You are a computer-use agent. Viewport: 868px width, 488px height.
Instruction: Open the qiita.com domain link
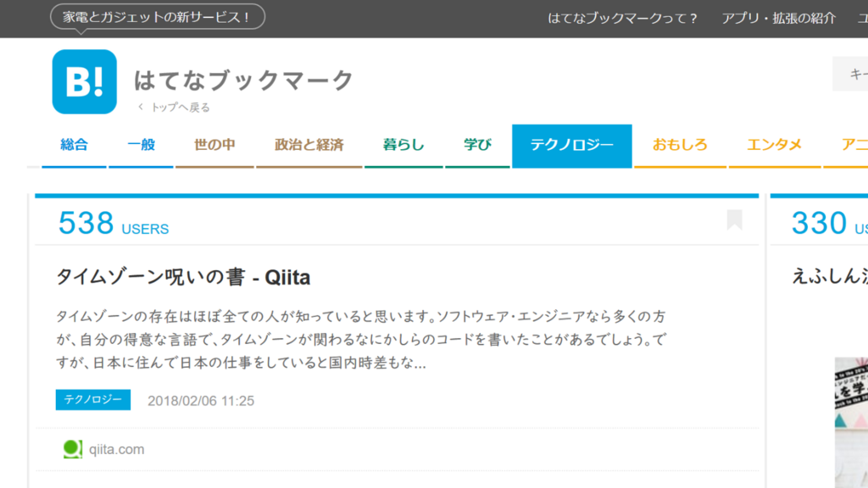(x=117, y=449)
